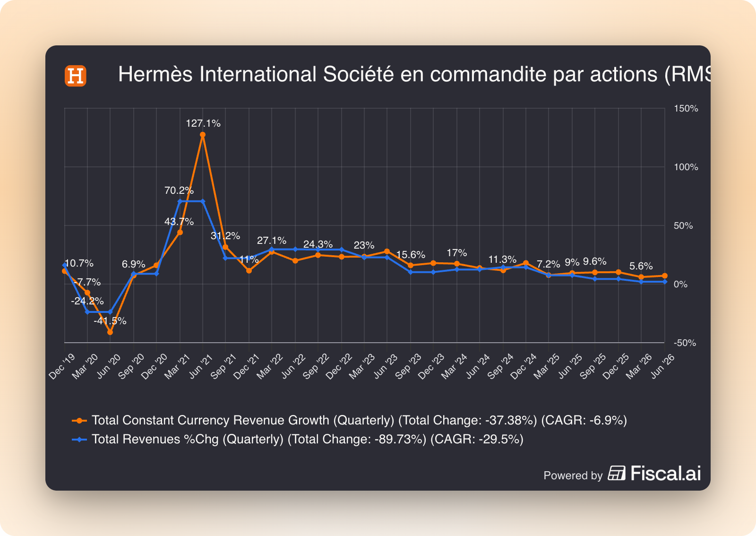Click the 43.7% orange data point
756x536 pixels.
tap(180, 233)
